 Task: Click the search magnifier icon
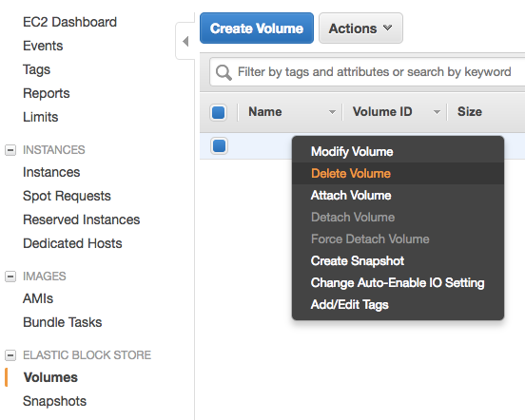(x=224, y=72)
